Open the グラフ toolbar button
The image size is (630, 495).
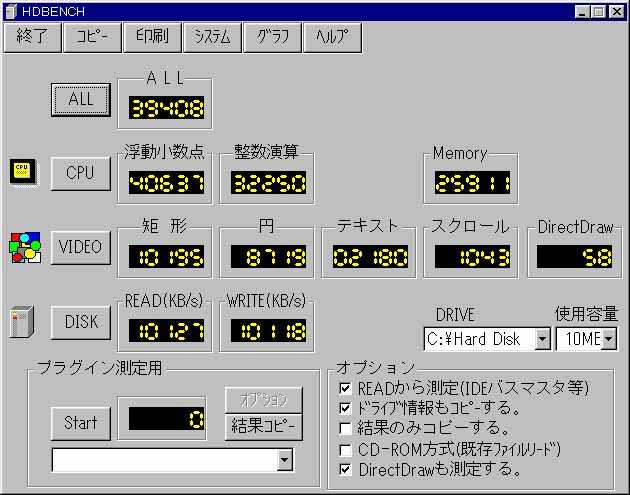(x=272, y=37)
